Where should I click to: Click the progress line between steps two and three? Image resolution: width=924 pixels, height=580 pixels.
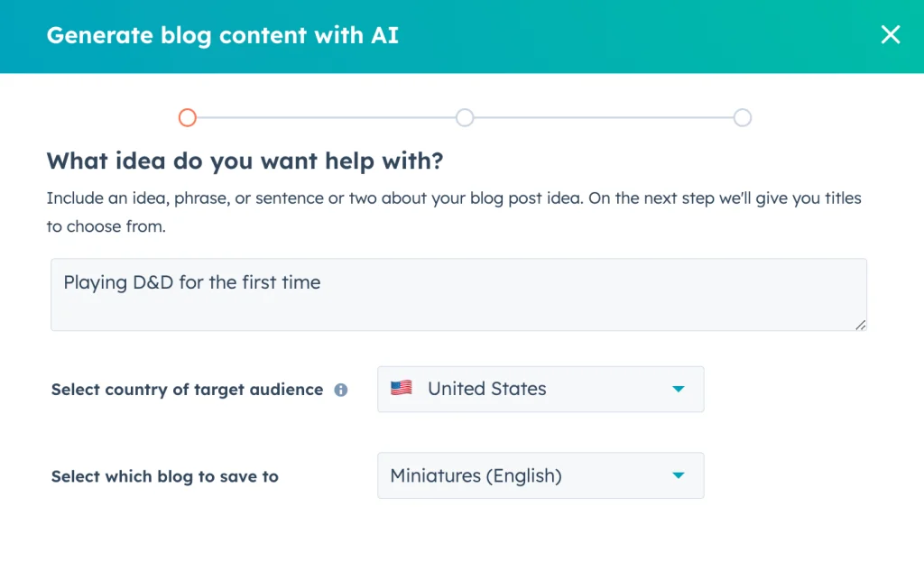coord(603,117)
